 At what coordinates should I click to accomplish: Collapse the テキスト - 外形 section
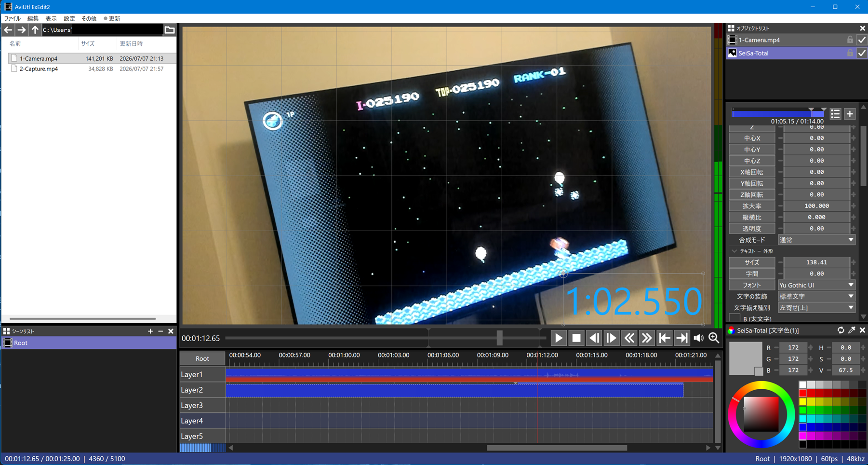[734, 251]
